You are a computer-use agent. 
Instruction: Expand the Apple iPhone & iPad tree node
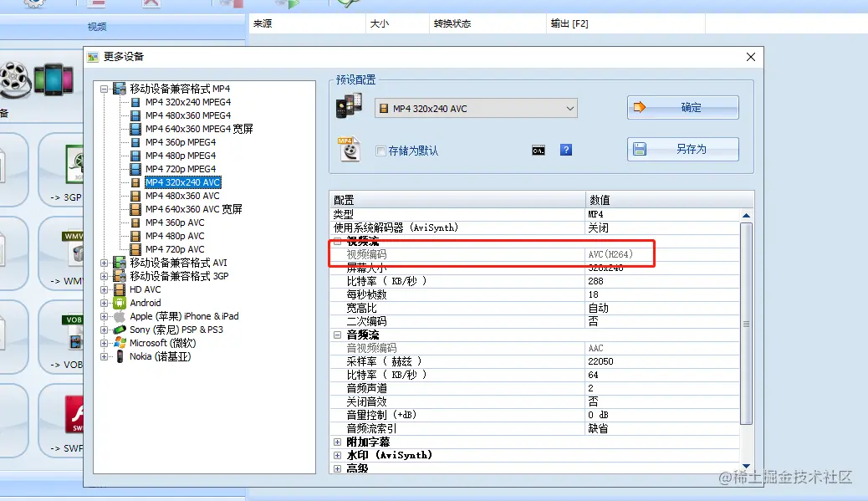click(x=104, y=316)
